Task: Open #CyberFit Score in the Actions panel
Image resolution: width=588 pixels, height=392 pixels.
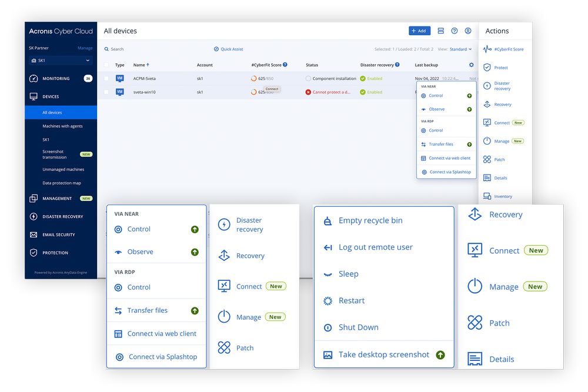Action: [504, 49]
